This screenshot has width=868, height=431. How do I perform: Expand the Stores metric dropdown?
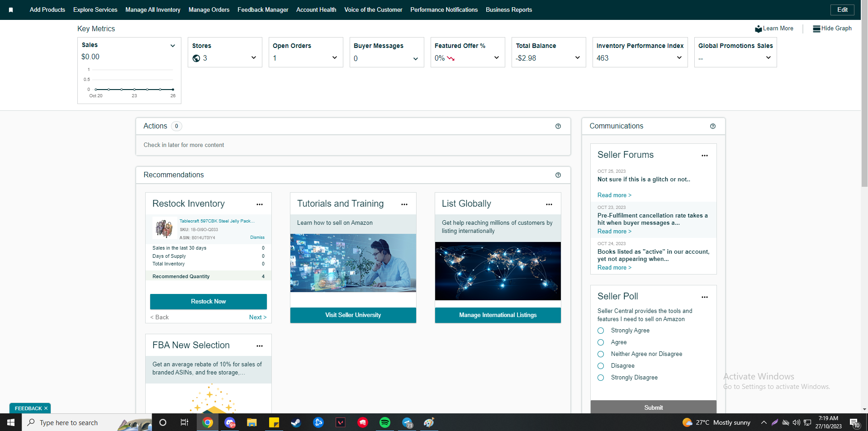(x=254, y=57)
